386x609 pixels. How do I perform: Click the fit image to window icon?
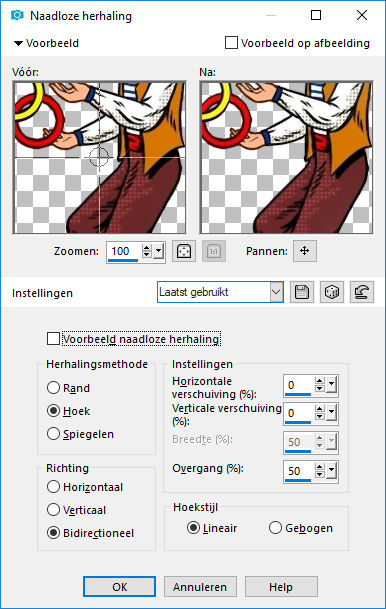[184, 251]
